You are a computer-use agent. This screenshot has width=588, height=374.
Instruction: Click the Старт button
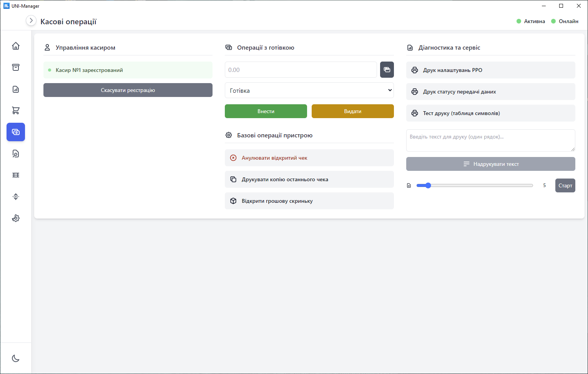[x=565, y=185]
